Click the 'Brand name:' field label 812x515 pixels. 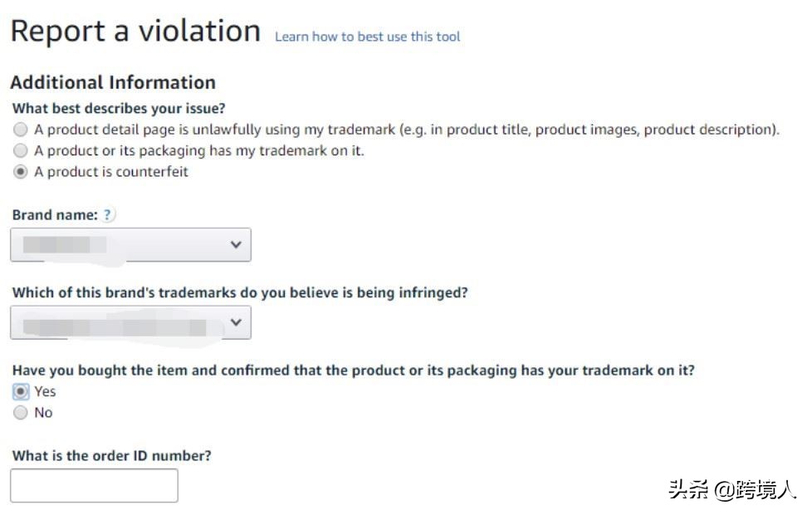55,215
